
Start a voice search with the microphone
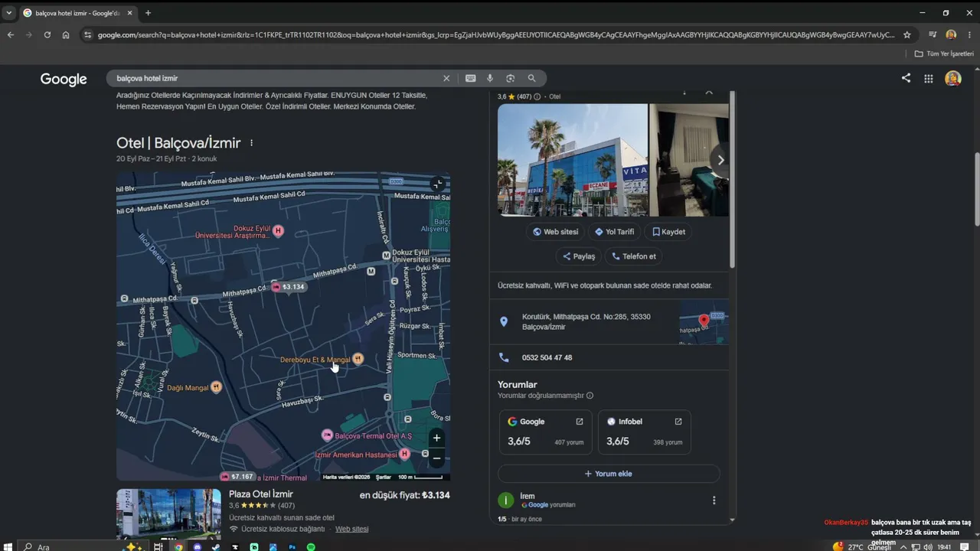[x=490, y=78]
